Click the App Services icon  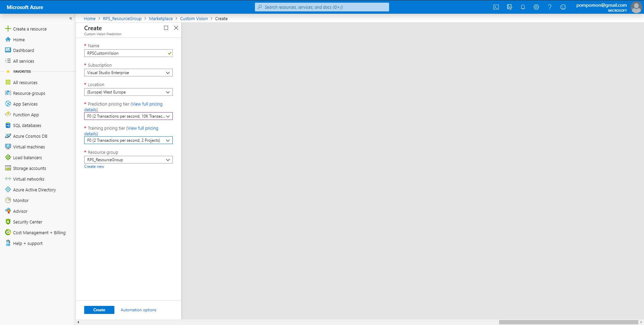8,104
